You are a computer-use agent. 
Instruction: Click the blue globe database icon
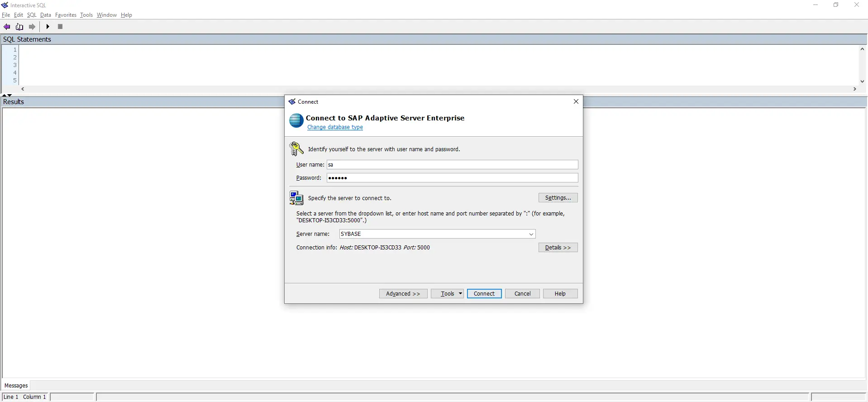[x=296, y=120]
